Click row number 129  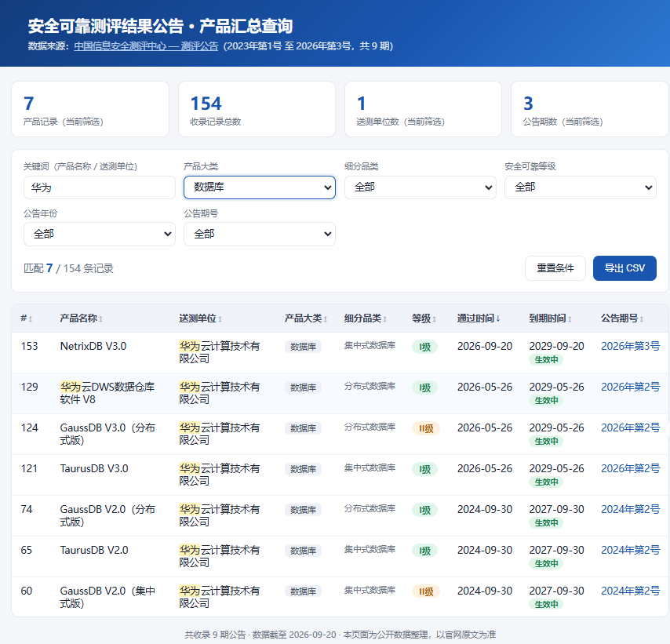[30, 387]
